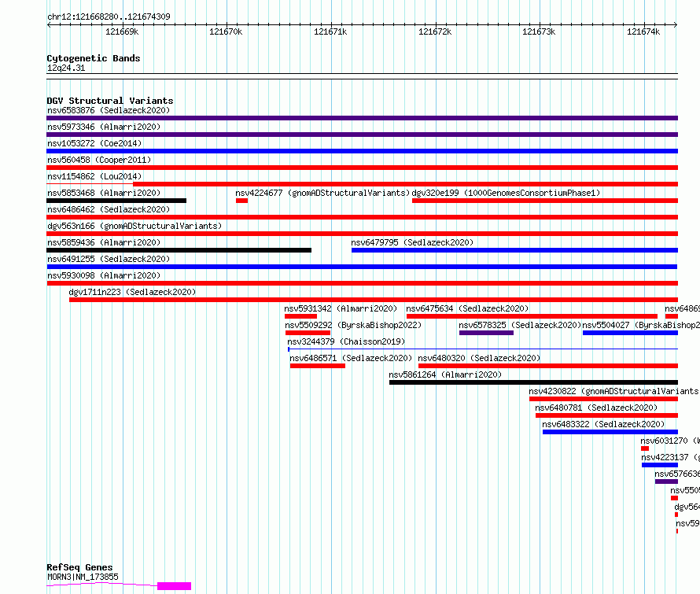
Task: Click the nsv6583876 (Sedlazeck2020) variant label
Action: tap(109, 110)
